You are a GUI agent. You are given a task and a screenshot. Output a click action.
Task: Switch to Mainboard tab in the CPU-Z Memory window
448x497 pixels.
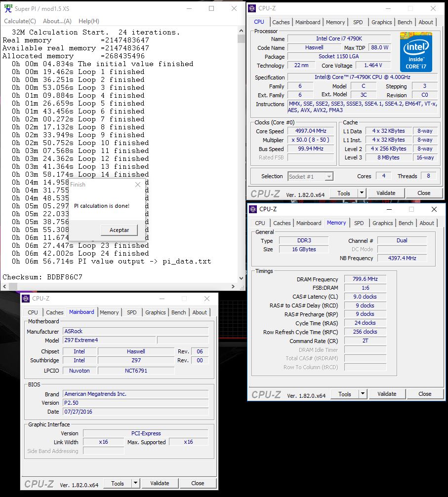pyautogui.click(x=309, y=223)
